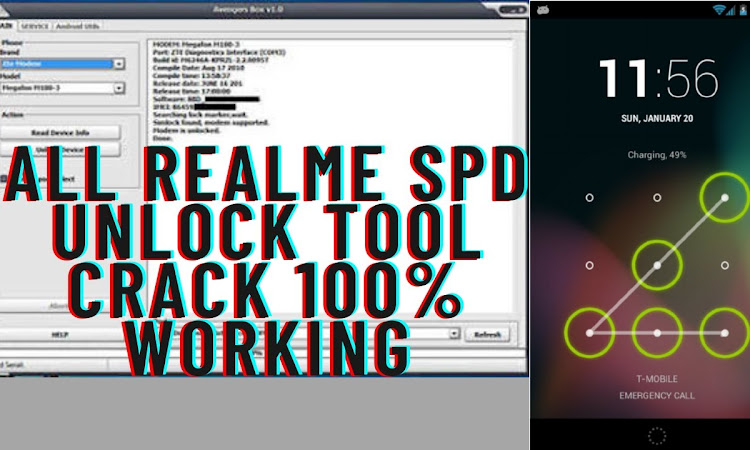
Task: Click the 'Done.' log line
Action: [163, 138]
